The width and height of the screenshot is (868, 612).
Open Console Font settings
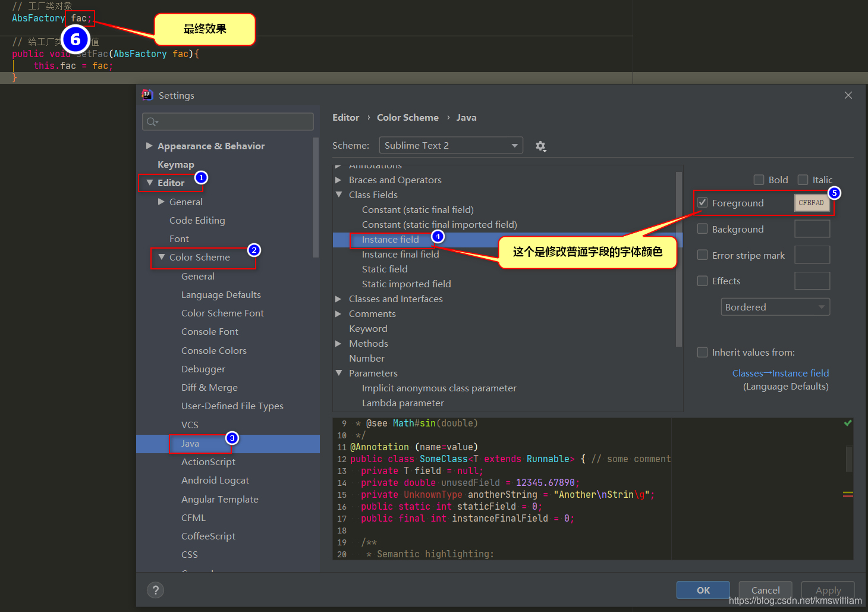209,331
